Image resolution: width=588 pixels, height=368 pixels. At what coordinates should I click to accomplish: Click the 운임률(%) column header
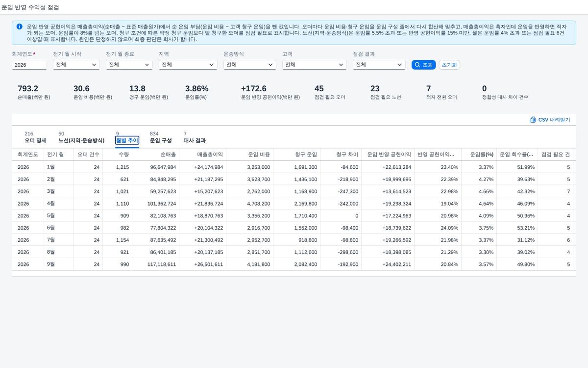pos(479,155)
